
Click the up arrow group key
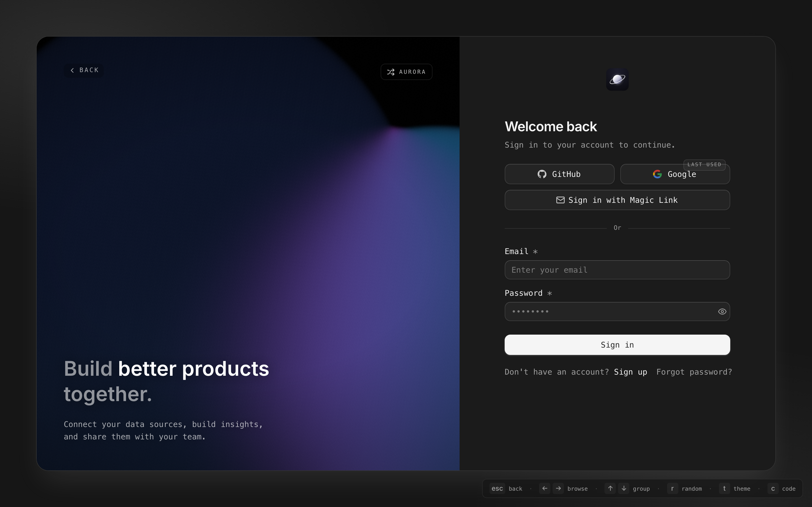coord(610,489)
